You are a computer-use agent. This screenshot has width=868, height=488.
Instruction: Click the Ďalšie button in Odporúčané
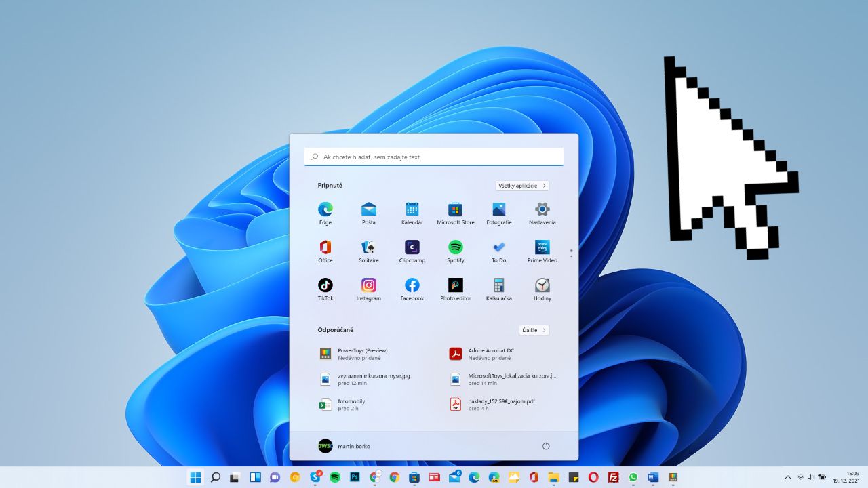(534, 330)
